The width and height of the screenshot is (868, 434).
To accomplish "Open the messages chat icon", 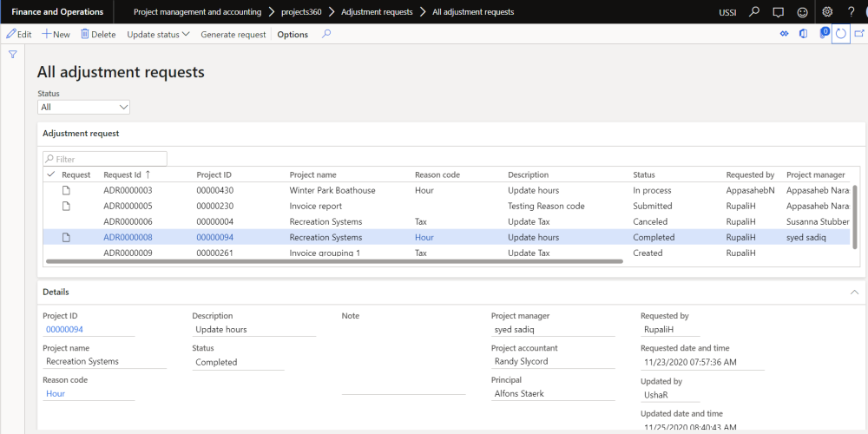I will (778, 12).
